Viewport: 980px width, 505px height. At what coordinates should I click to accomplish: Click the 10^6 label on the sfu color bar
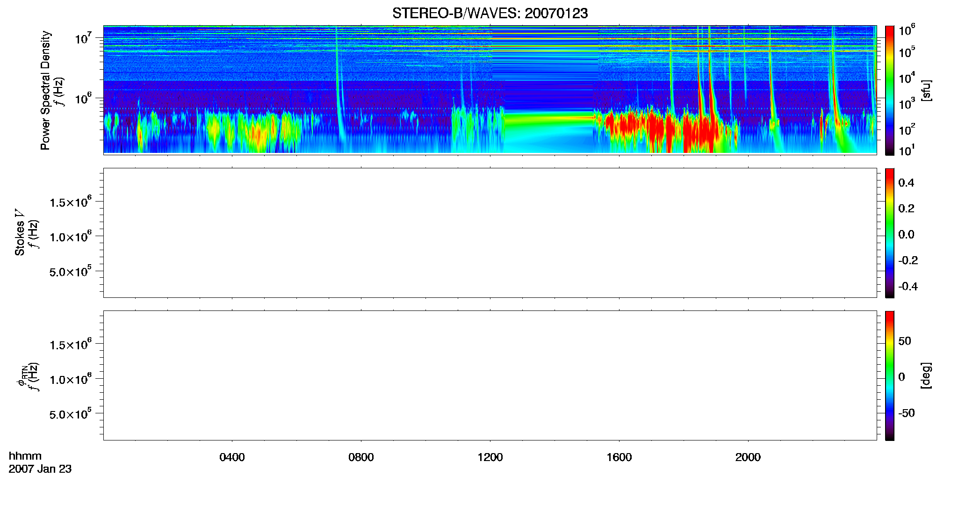click(x=907, y=30)
